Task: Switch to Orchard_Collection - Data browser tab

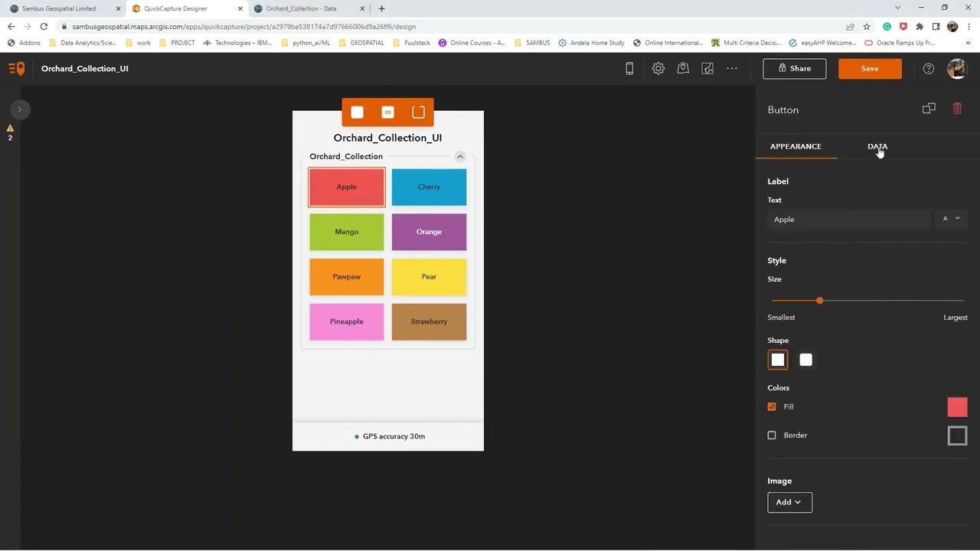Action: [x=309, y=8]
